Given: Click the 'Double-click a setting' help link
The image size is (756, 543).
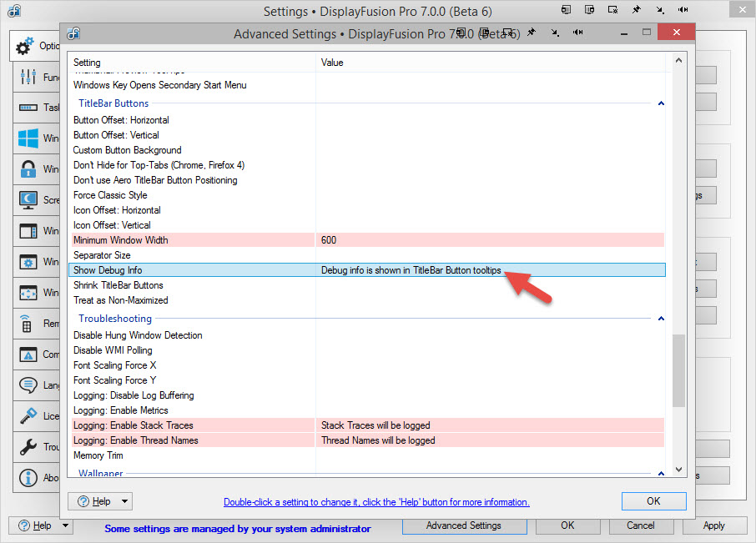Looking at the screenshot, I should [376, 502].
